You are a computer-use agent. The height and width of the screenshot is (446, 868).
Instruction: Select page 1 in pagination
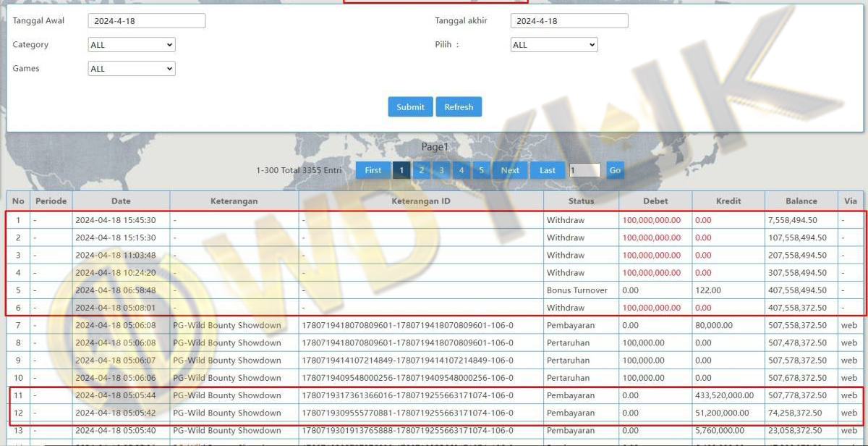[401, 170]
